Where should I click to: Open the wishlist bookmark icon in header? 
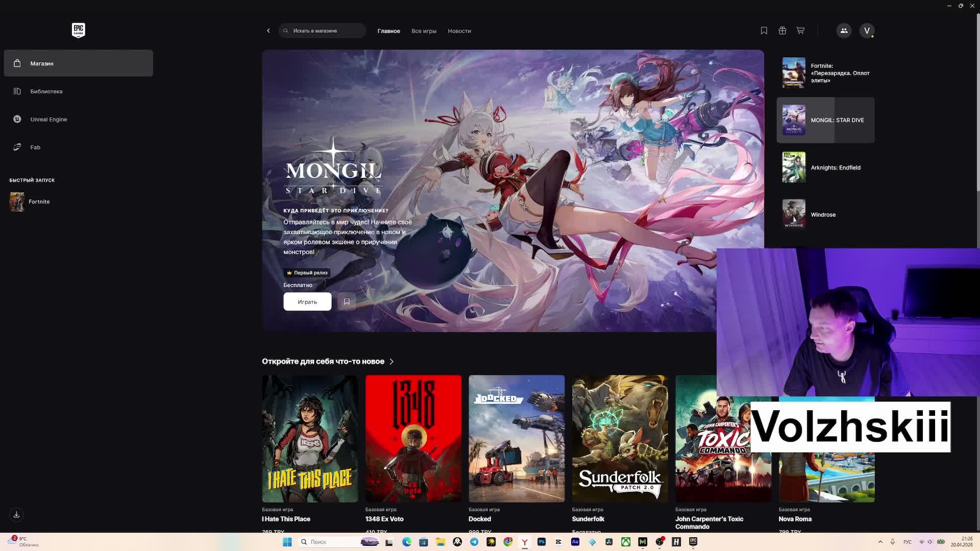pos(764,31)
